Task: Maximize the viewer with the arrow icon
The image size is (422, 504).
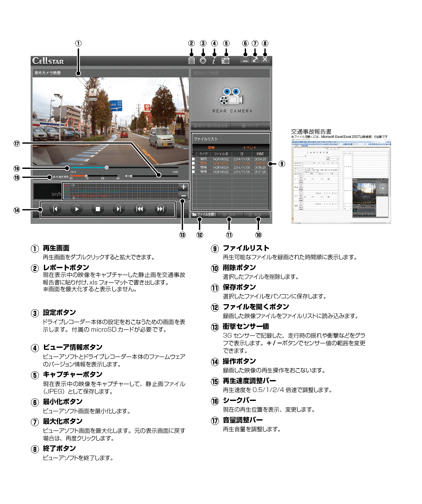Action: 255,59
